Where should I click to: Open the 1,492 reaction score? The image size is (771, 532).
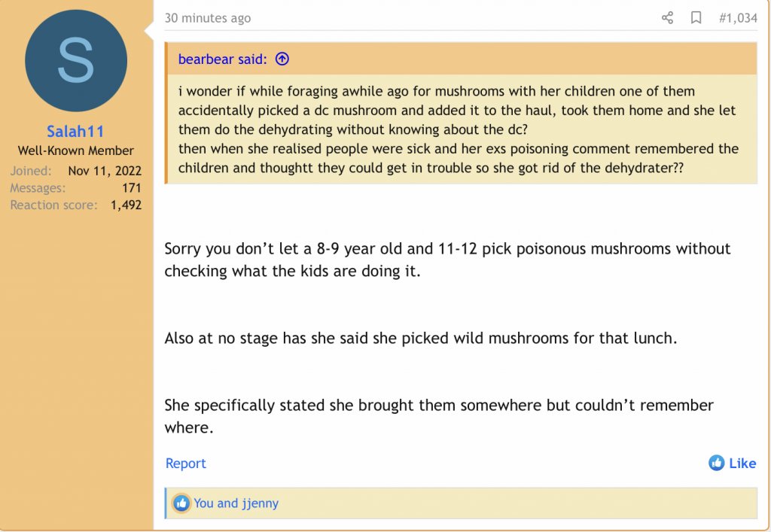tap(126, 205)
